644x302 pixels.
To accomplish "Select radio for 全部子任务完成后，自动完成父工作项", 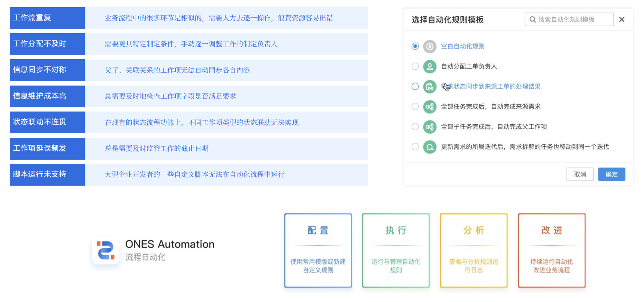I will pyautogui.click(x=415, y=126).
